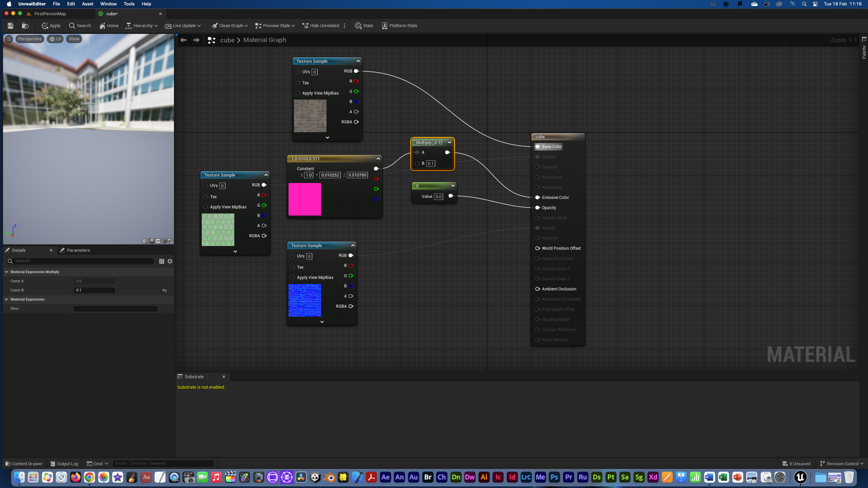This screenshot has height=488, width=868.
Task: Open the Asset menu
Action: pyautogui.click(x=87, y=4)
